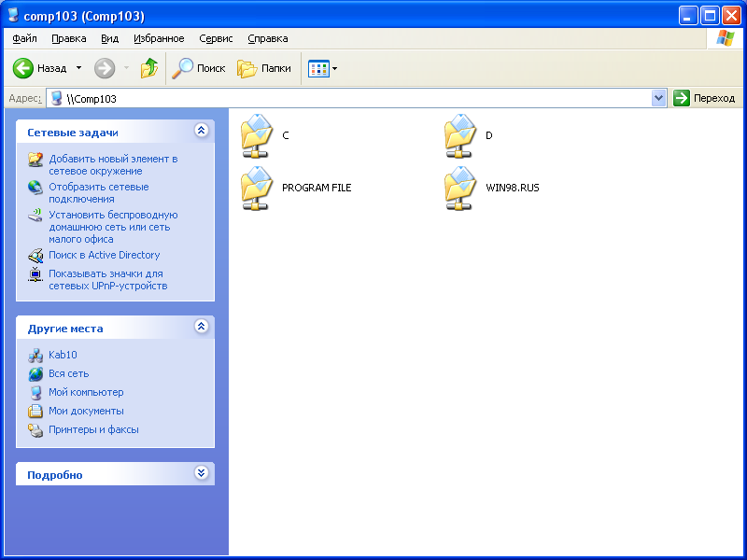Click the wireless network setup icon
Viewport: 747px width, 560px height.
click(35, 216)
